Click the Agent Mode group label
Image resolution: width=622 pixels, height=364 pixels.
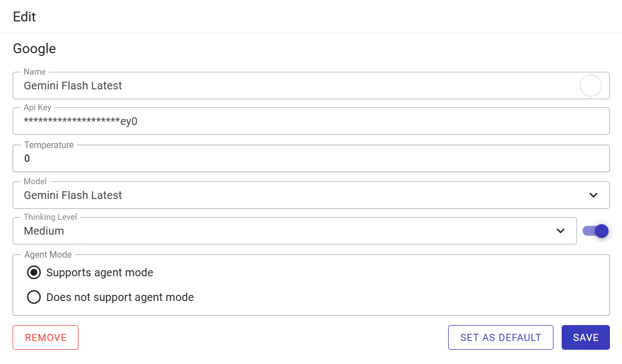click(48, 254)
